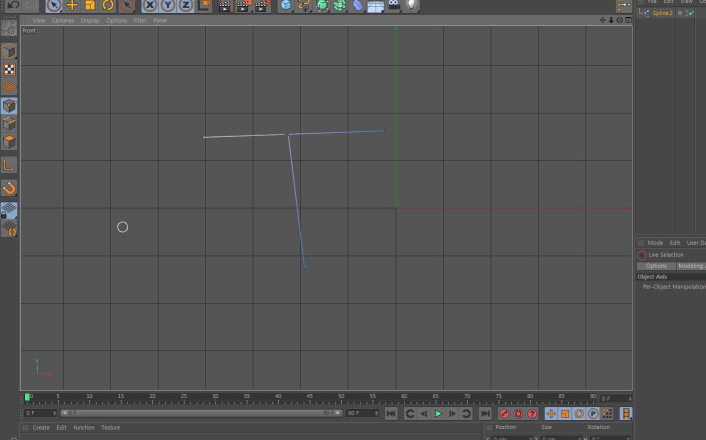
Task: Select the Live Selection tool in top toolbar
Action: click(54, 5)
